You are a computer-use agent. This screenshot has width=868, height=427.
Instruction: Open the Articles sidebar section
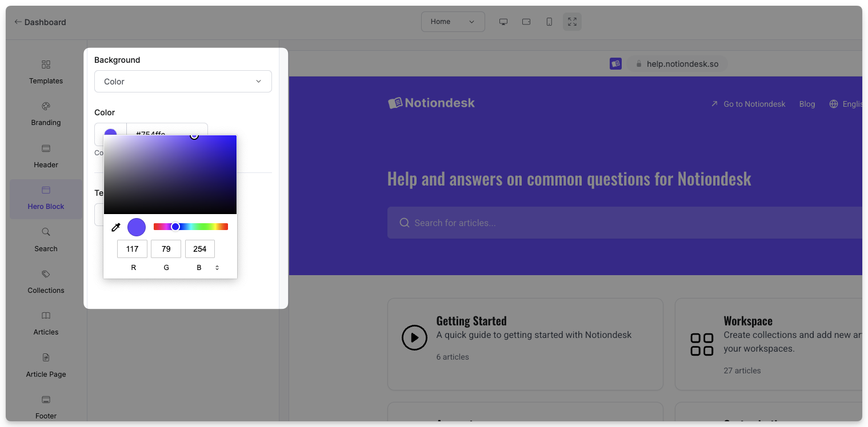click(46, 324)
